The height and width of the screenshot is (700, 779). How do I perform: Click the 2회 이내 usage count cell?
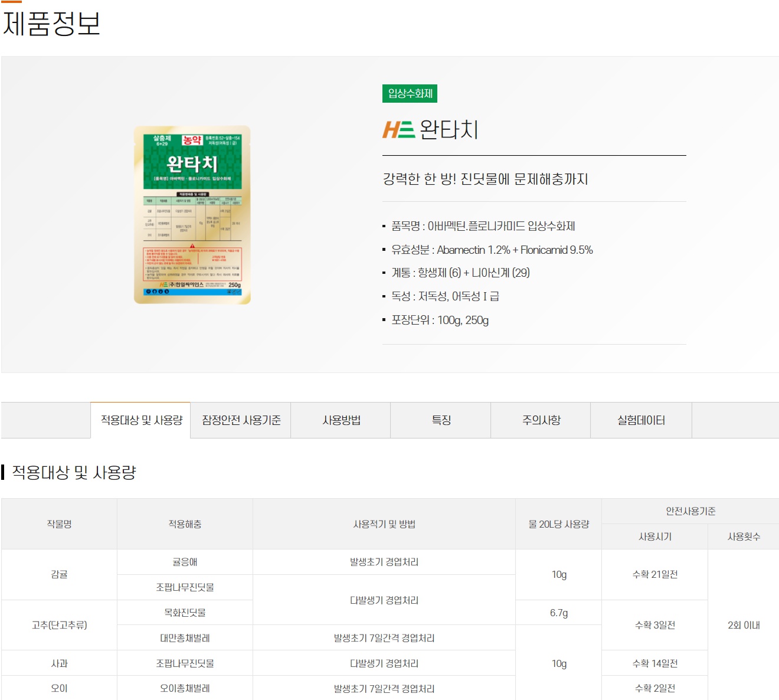click(x=744, y=625)
